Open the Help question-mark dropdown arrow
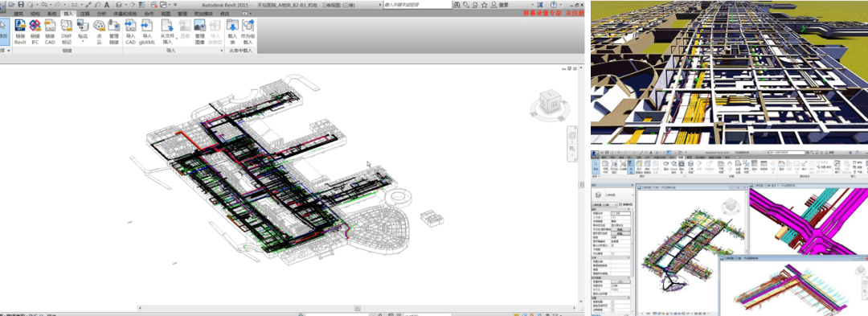The width and height of the screenshot is (868, 316). coord(562,5)
